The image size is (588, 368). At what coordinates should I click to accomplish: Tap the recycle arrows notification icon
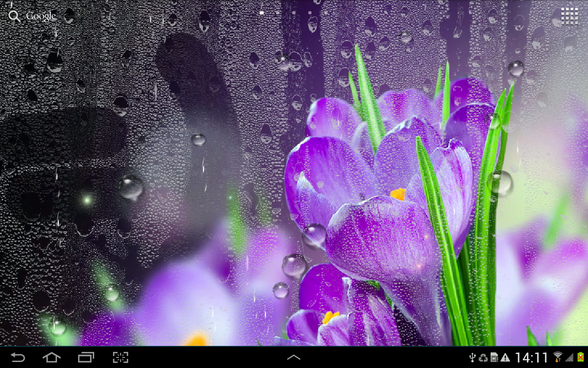(x=483, y=357)
